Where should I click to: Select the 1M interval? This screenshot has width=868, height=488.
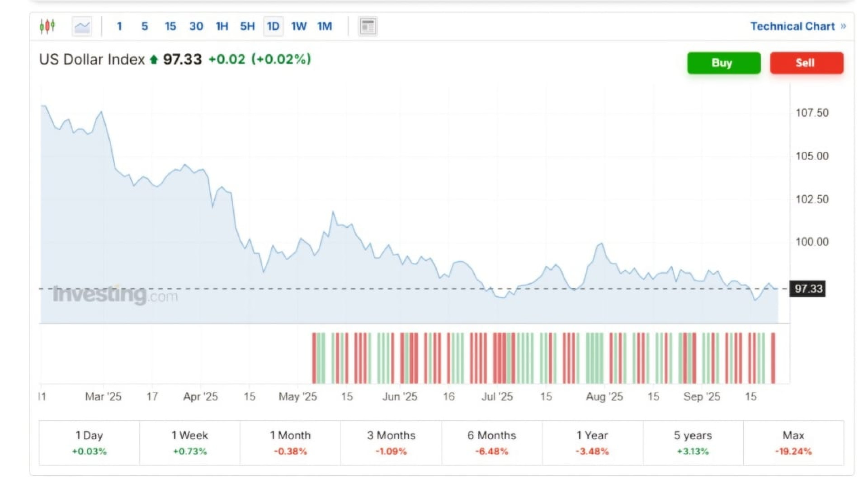(x=325, y=26)
